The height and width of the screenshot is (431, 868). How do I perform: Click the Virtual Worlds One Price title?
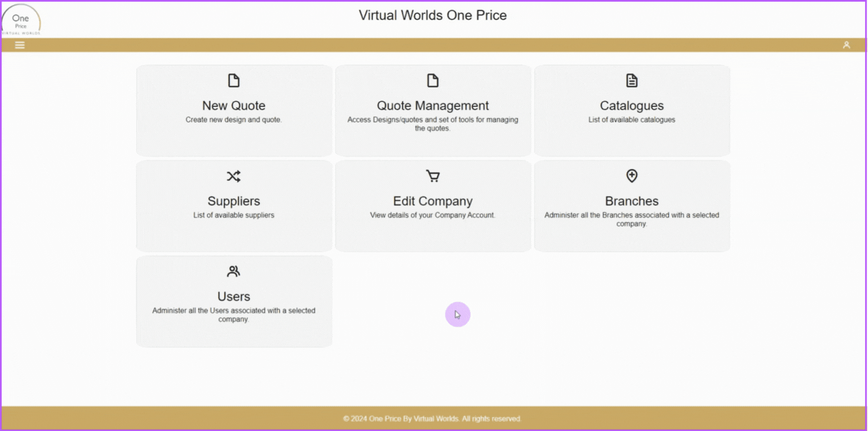(x=432, y=16)
